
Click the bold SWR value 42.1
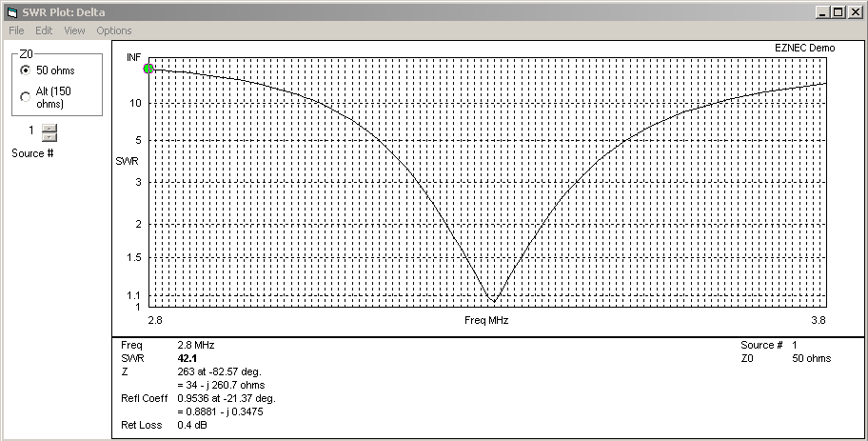click(x=187, y=358)
